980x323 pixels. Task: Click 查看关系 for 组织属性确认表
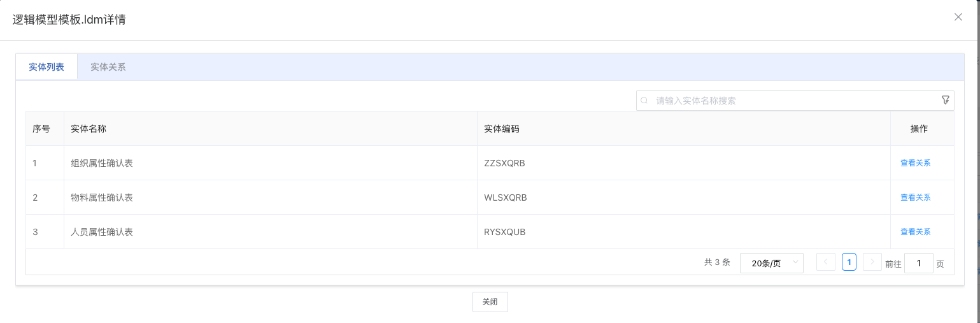(915, 163)
